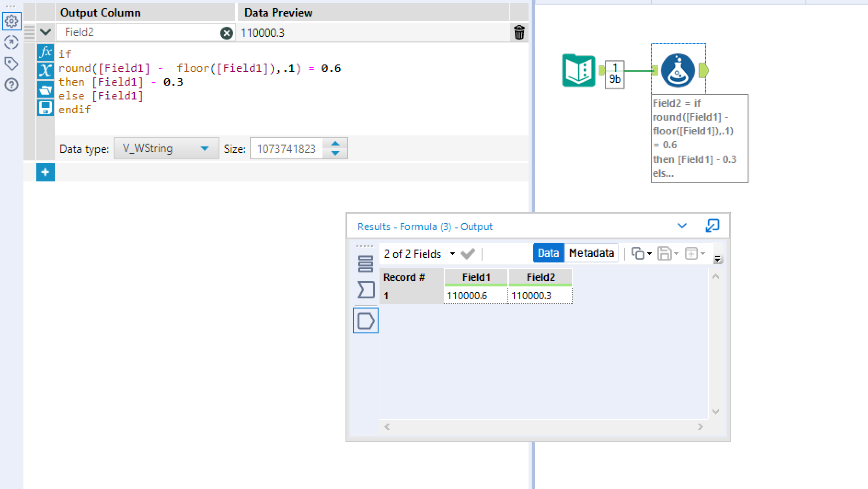Viewport: 868px width, 489px height.
Task: Add a new expression with the plus button
Action: [46, 172]
